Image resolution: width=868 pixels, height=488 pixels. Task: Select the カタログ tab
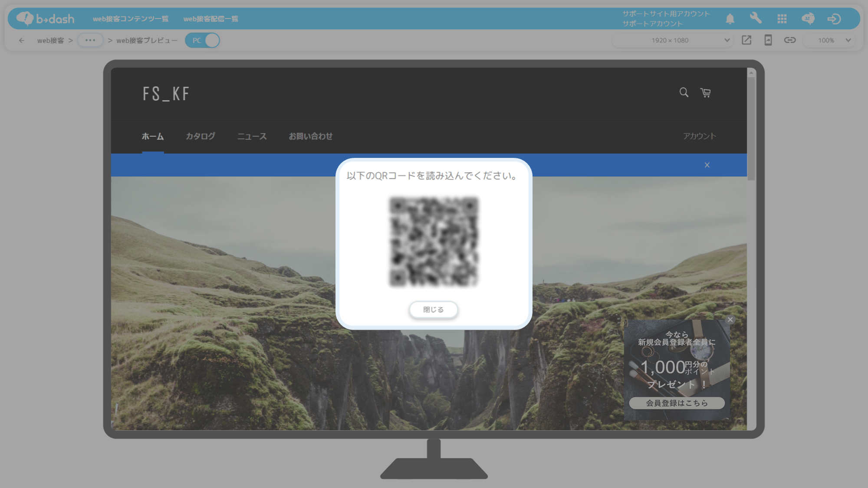[201, 136]
